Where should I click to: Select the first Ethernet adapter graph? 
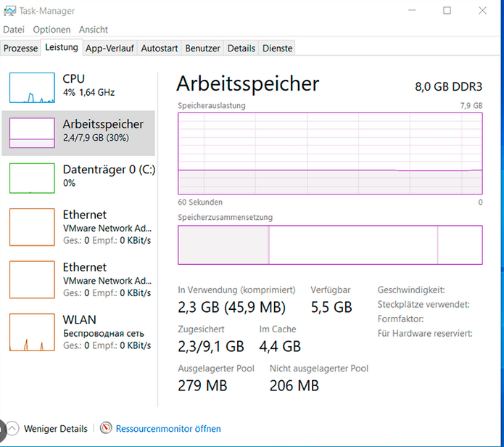(x=32, y=227)
